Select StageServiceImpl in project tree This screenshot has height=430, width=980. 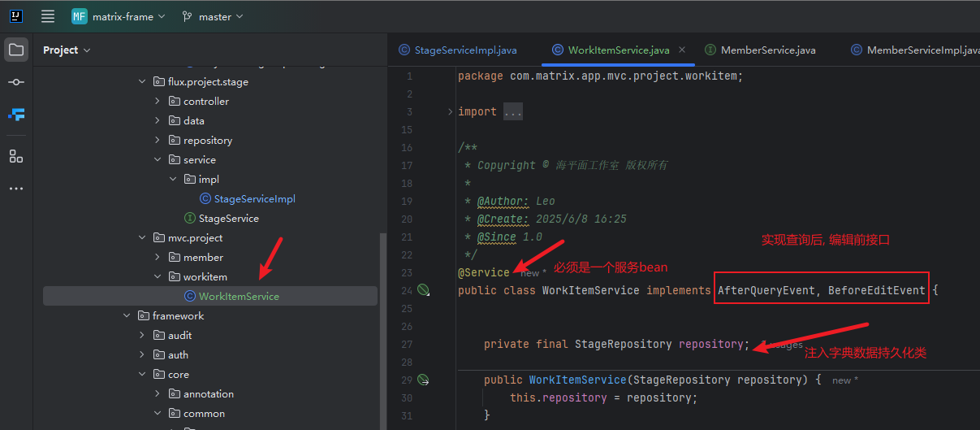(254, 199)
